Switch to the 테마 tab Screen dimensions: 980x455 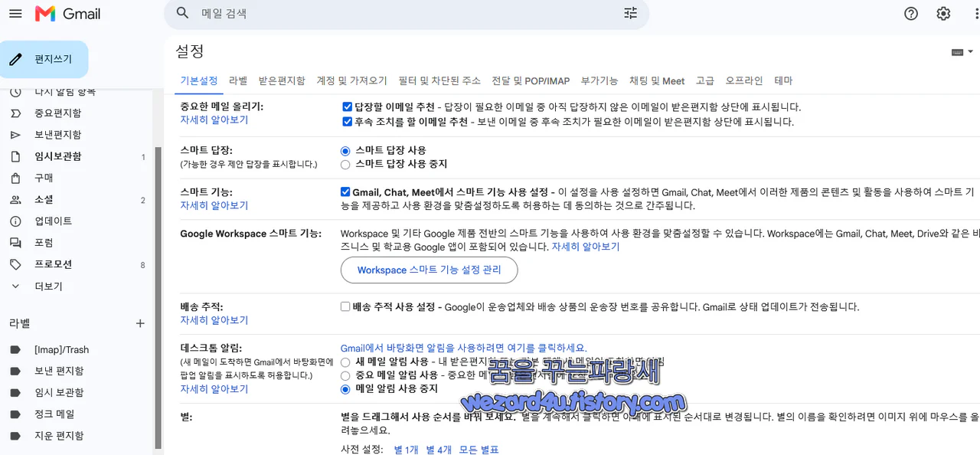(x=783, y=80)
